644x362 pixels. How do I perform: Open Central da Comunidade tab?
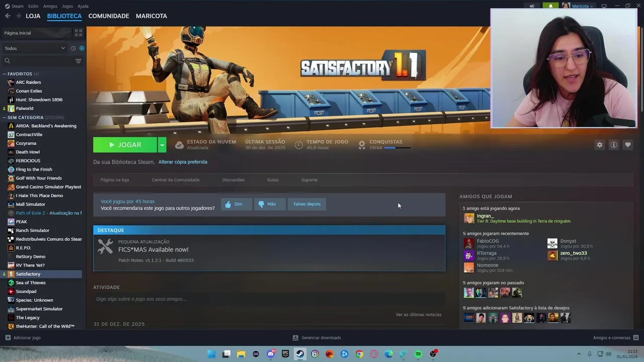click(x=176, y=180)
